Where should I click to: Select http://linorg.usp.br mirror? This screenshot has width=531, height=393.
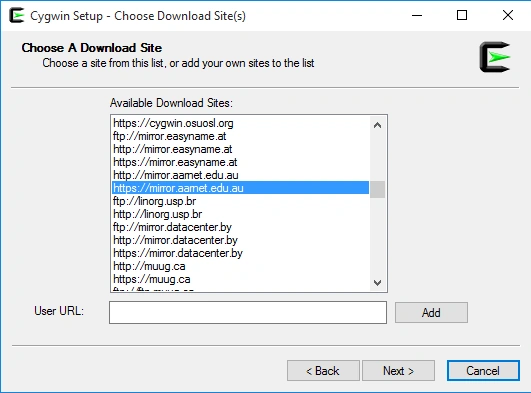coord(240,214)
